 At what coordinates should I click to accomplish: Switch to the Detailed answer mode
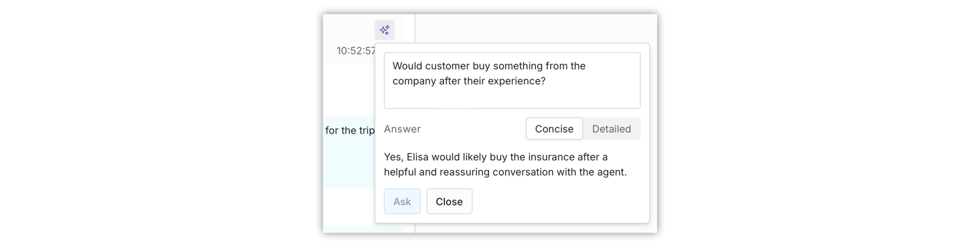coord(611,129)
